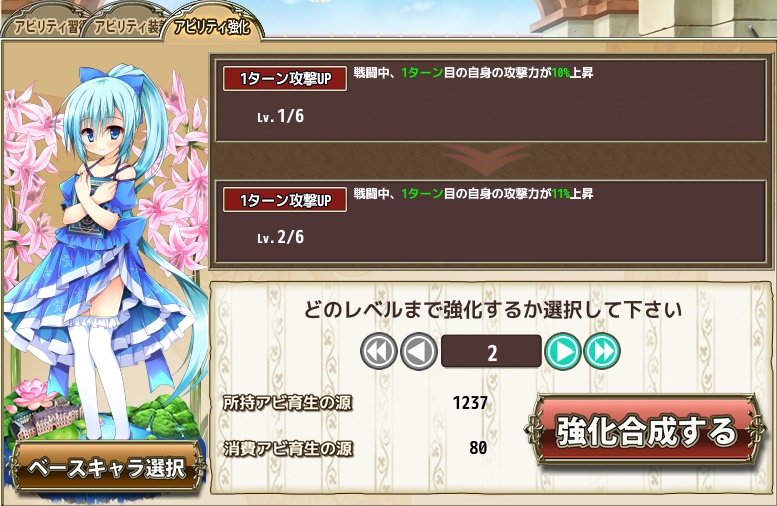Jump to maximum level with double-right arrow
The image size is (777, 506).
click(x=602, y=351)
